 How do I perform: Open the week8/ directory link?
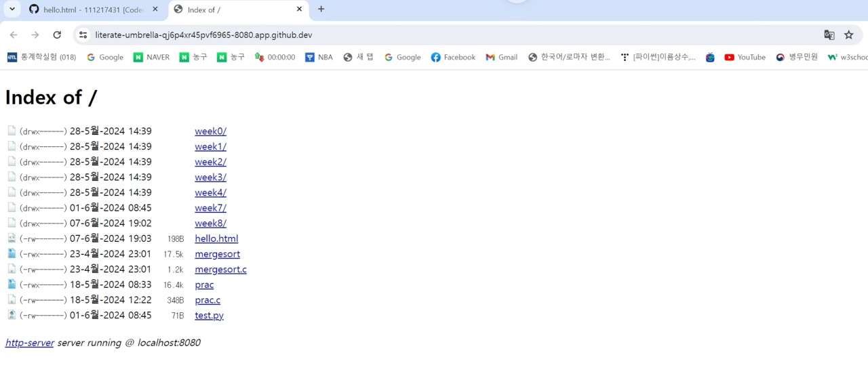pos(210,224)
